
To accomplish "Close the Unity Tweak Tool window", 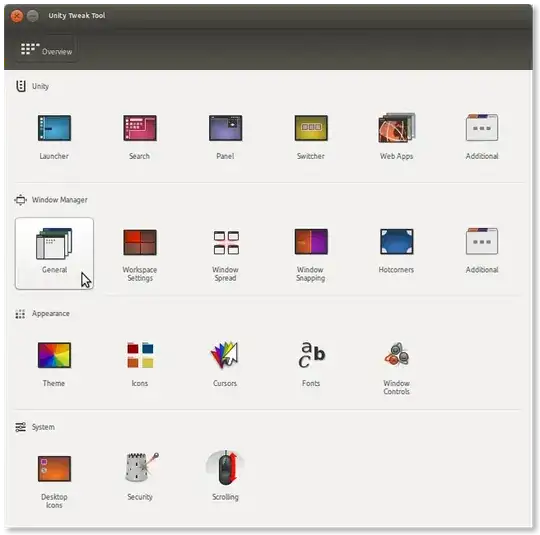I will click(x=17, y=16).
